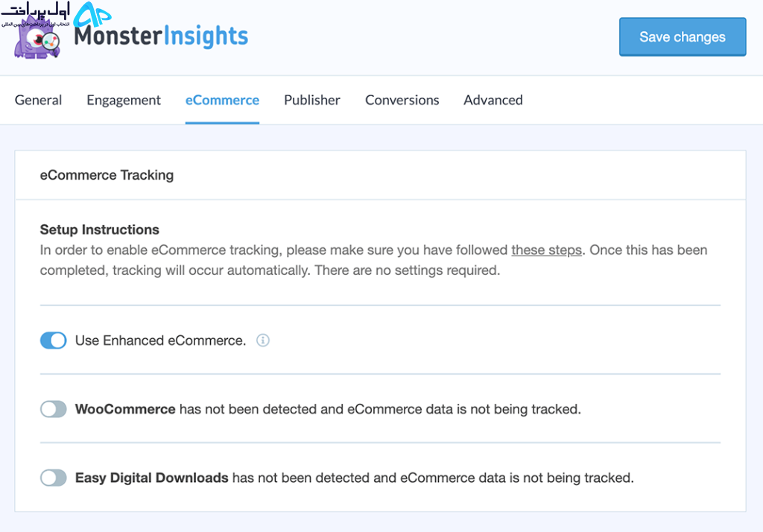763x532 pixels.
Task: Click the info icon beside Enhanced eCommerce
Action: 263,341
